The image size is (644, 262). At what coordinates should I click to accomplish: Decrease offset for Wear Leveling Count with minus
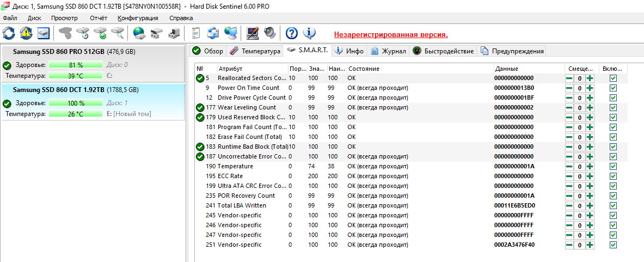click(569, 108)
